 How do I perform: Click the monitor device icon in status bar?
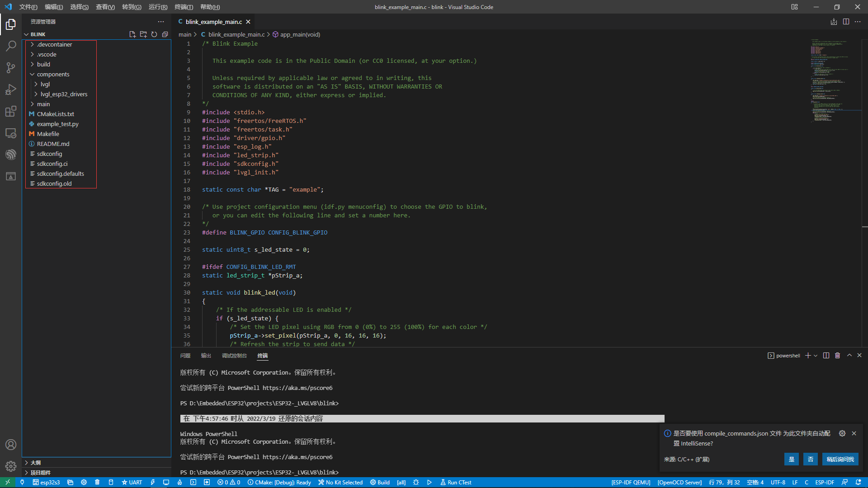pyautogui.click(x=166, y=482)
